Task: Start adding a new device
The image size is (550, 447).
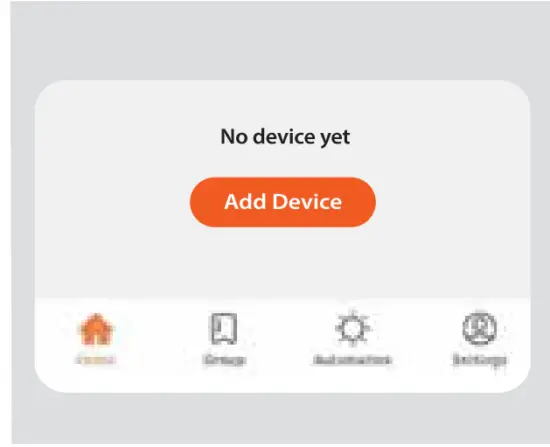Action: click(283, 202)
